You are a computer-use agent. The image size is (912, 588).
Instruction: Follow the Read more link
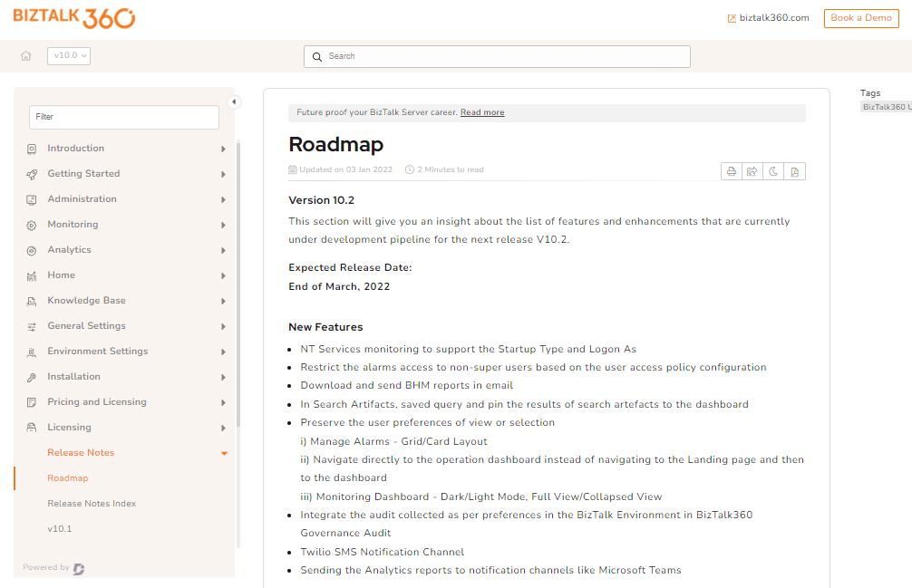[x=482, y=113]
